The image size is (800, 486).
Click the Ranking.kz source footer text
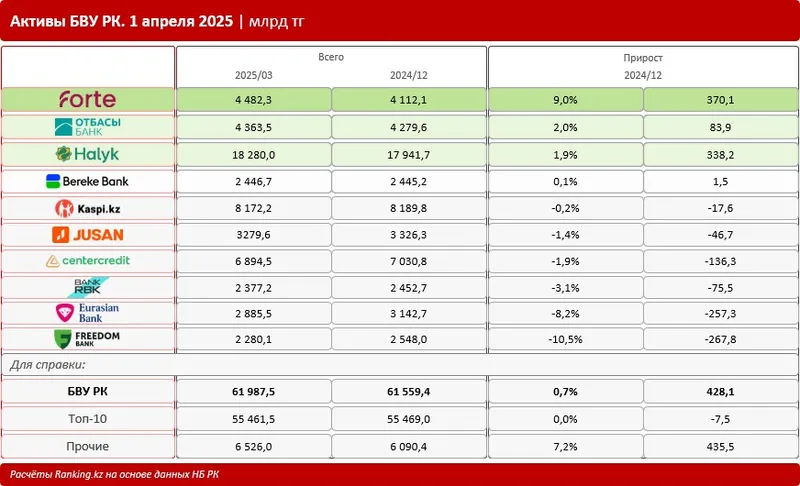point(115,473)
